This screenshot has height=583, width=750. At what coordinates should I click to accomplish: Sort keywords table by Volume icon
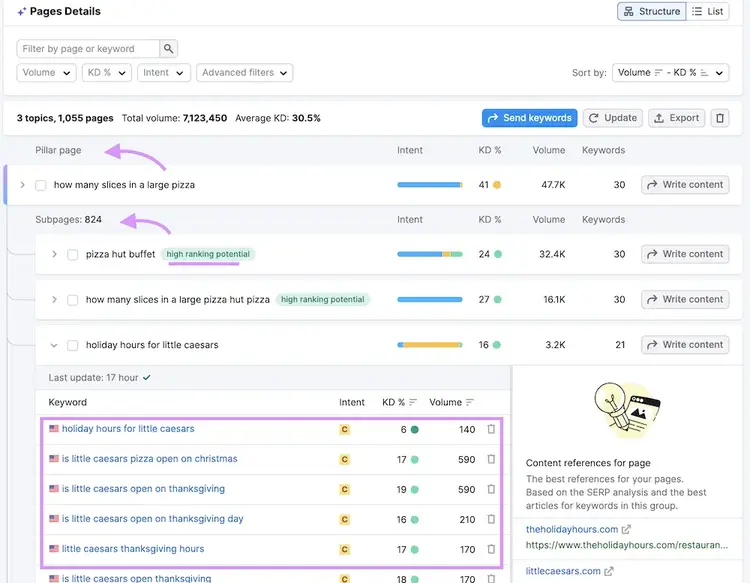pyautogui.click(x=470, y=402)
